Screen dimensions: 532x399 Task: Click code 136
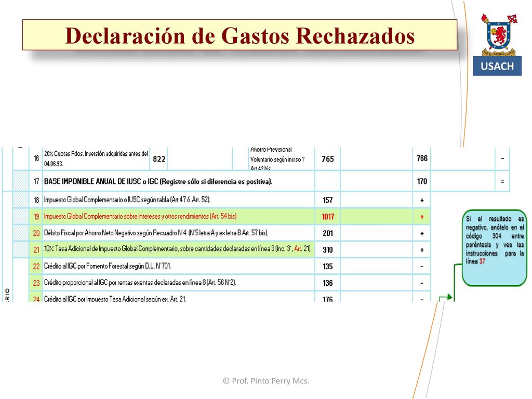328,283
